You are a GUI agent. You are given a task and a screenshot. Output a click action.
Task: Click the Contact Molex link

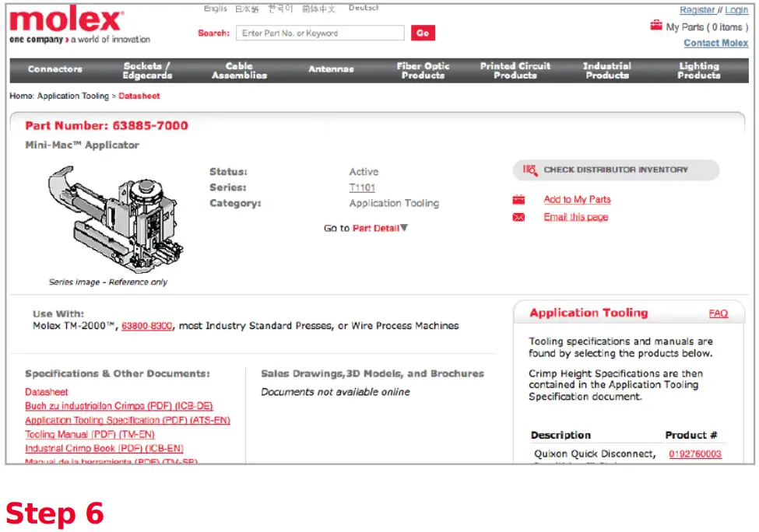tap(715, 43)
